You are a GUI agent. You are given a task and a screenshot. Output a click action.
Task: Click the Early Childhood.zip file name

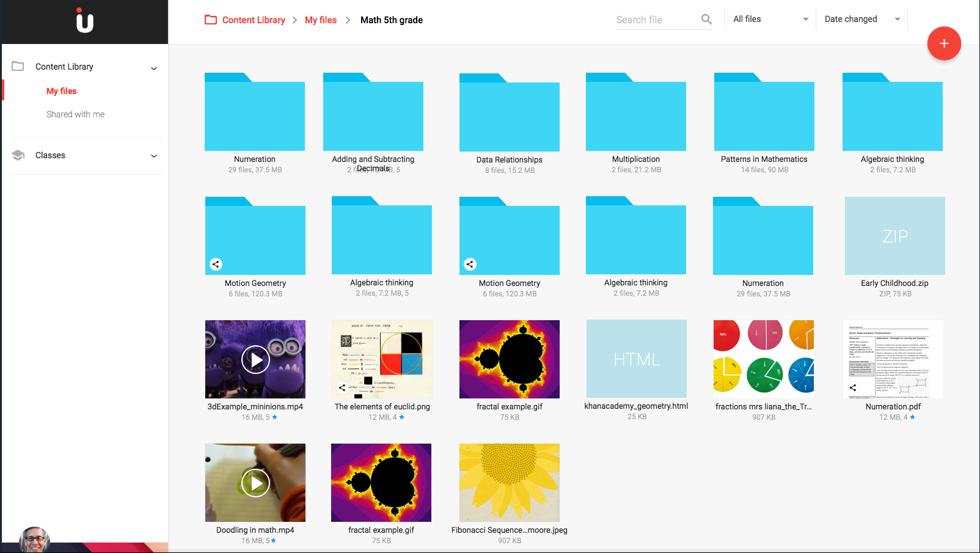[x=894, y=283]
